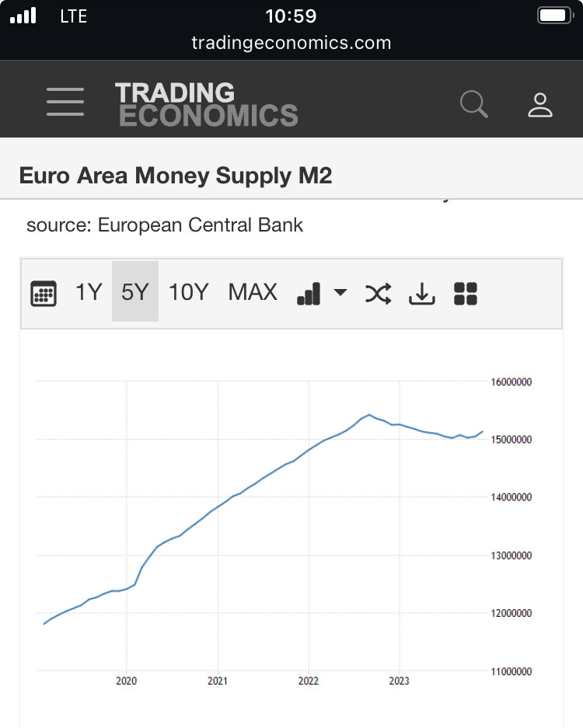Switch chart to 10Y range
Screen dimensions: 583x728
tap(189, 292)
